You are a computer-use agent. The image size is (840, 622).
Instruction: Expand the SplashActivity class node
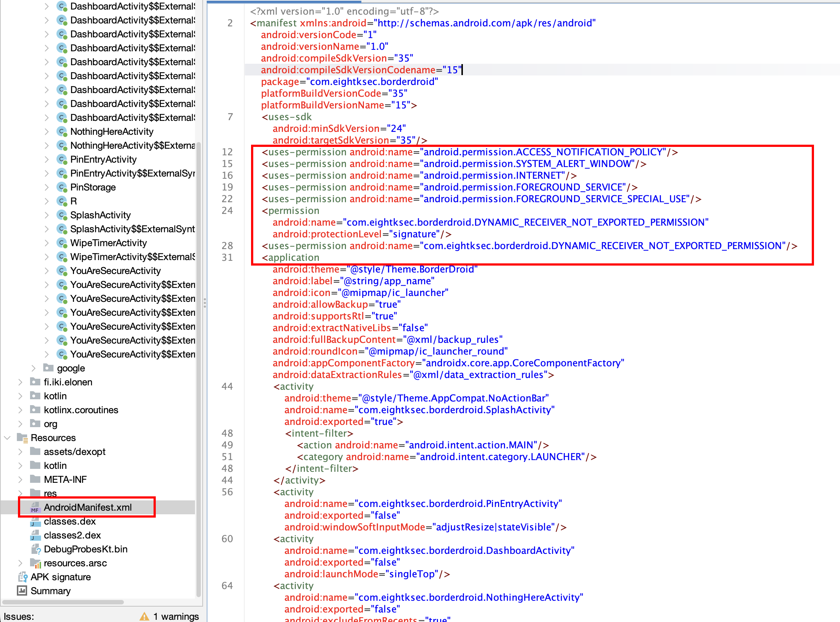tap(46, 215)
